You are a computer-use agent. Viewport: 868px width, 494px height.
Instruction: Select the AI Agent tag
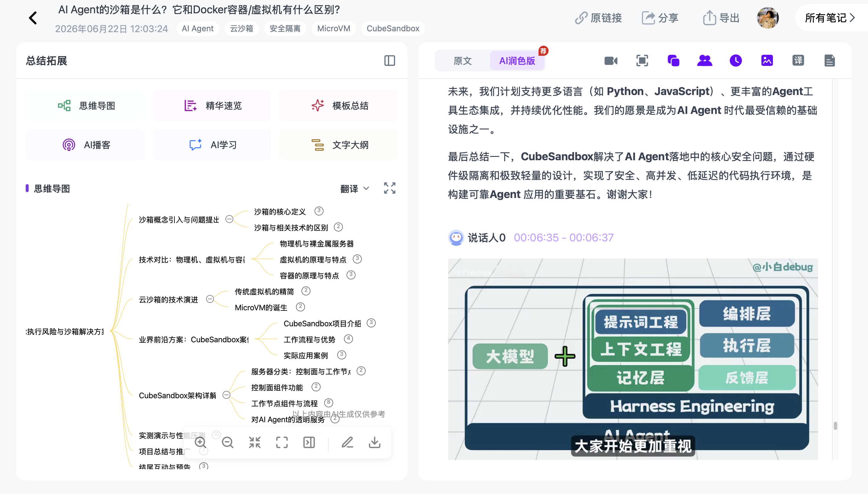(x=198, y=29)
